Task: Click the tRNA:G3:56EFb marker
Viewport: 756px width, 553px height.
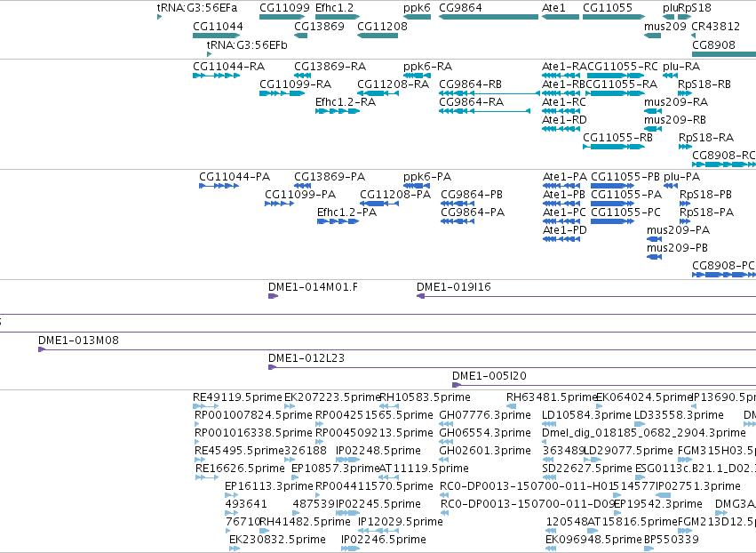Action: (x=210, y=53)
